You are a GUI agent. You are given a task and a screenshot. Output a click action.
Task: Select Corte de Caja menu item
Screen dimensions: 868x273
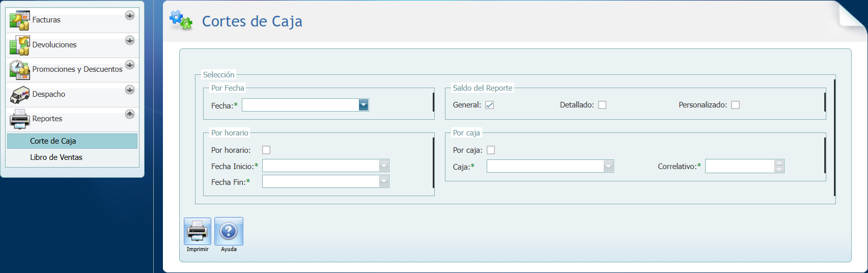pyautogui.click(x=53, y=141)
